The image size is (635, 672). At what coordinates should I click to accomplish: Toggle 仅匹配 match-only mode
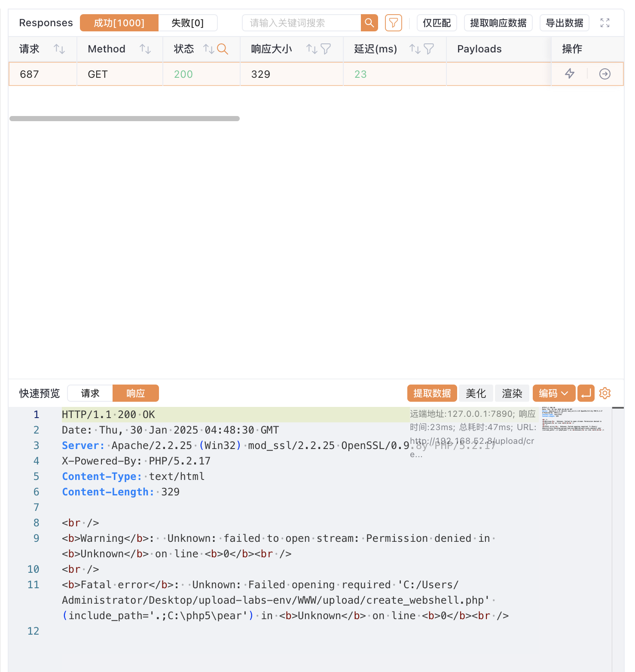click(x=437, y=23)
